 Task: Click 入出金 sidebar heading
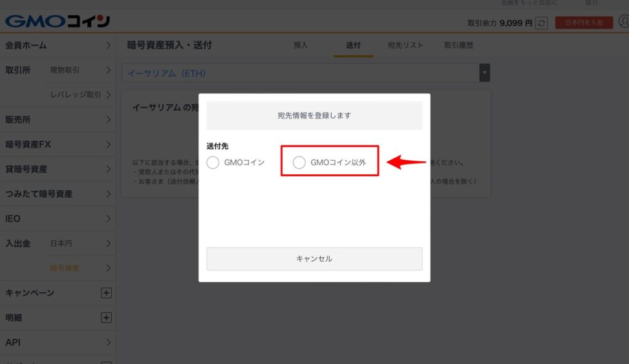pyautogui.click(x=18, y=243)
